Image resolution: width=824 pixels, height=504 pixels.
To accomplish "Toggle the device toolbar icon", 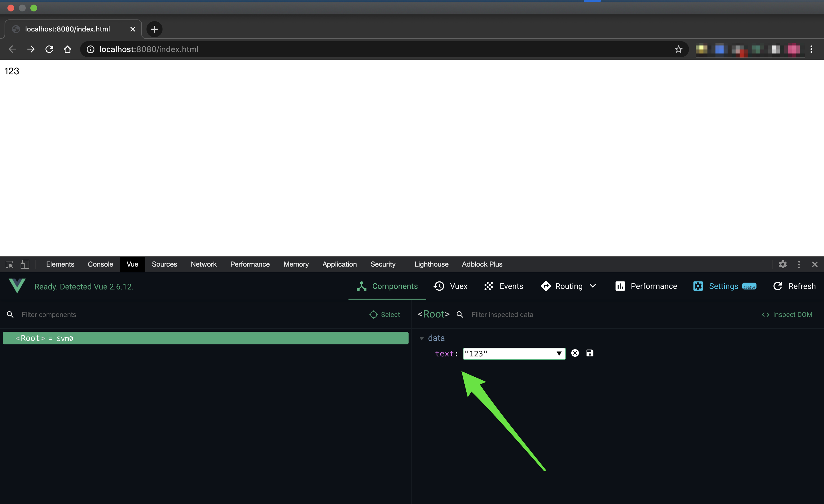I will tap(25, 265).
